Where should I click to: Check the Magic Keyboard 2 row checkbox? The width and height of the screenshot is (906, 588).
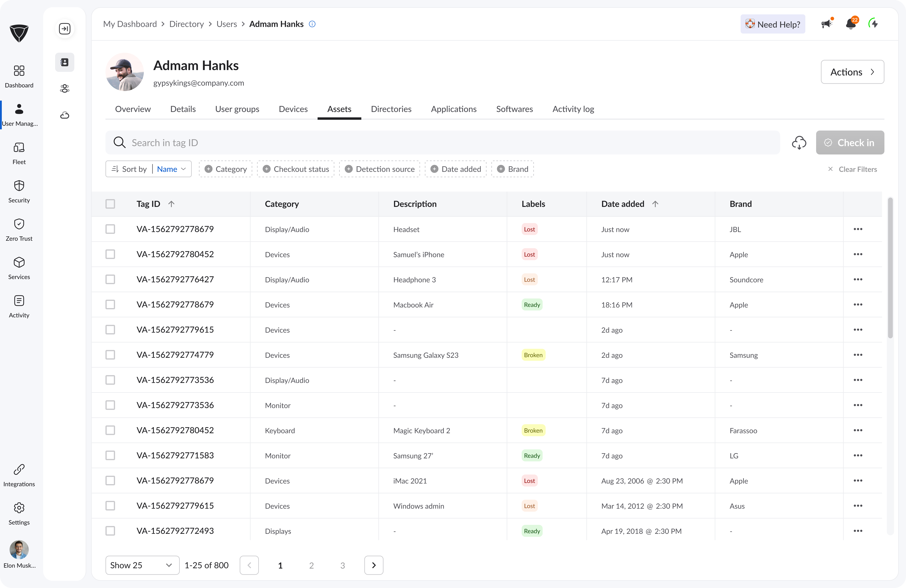[x=110, y=430]
